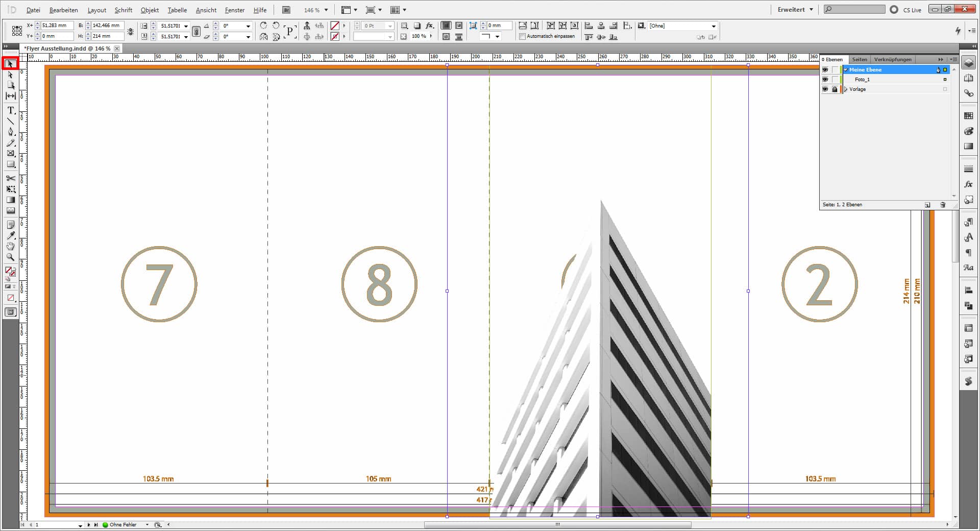The height and width of the screenshot is (531, 980).
Task: Open the zoom level 146 % dropdown
Action: 326,10
